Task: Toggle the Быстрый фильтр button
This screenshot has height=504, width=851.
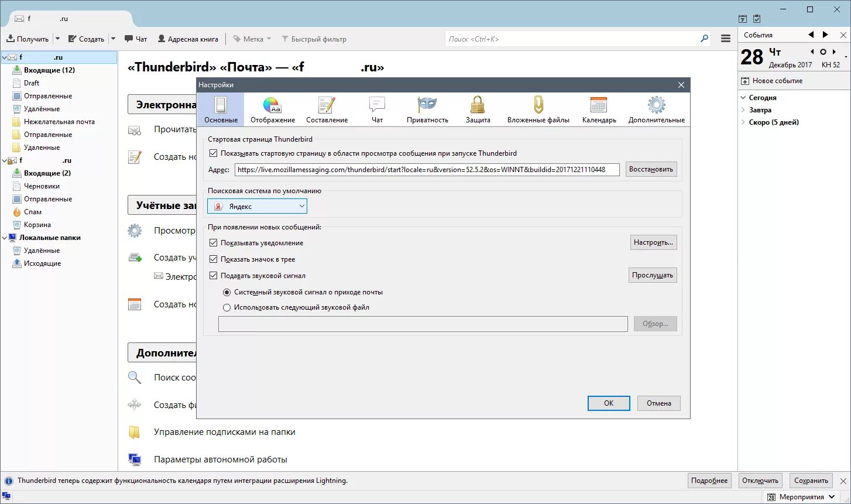Action: (314, 39)
